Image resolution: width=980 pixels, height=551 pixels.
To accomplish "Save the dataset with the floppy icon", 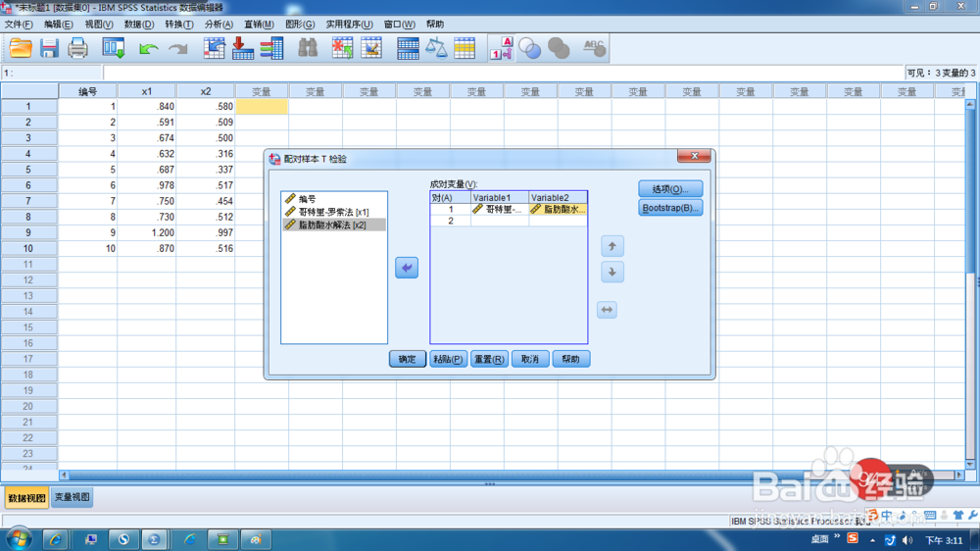I will 49,48.
